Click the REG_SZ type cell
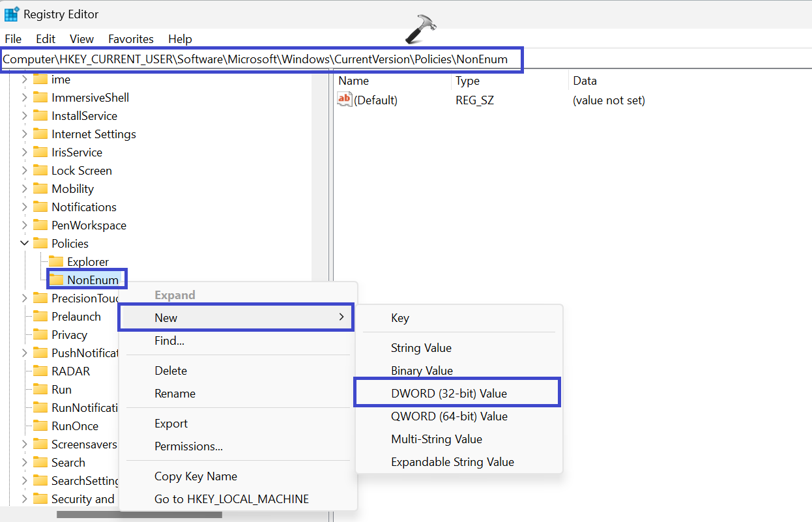 point(474,100)
